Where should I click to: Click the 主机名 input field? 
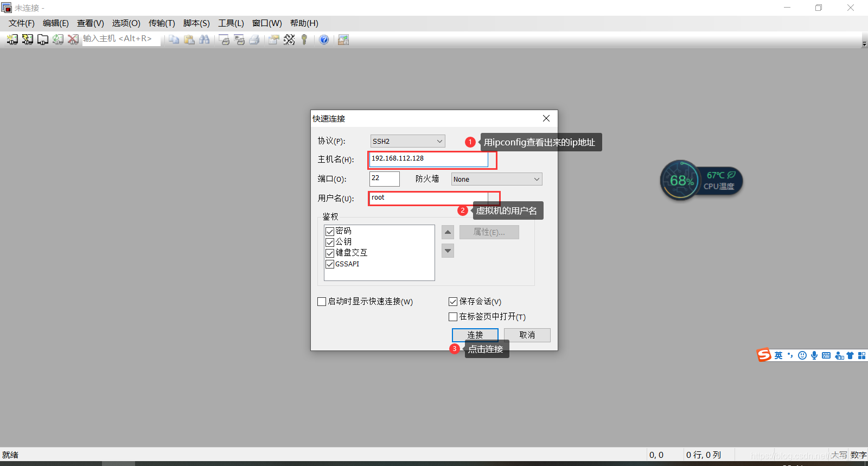pos(429,159)
